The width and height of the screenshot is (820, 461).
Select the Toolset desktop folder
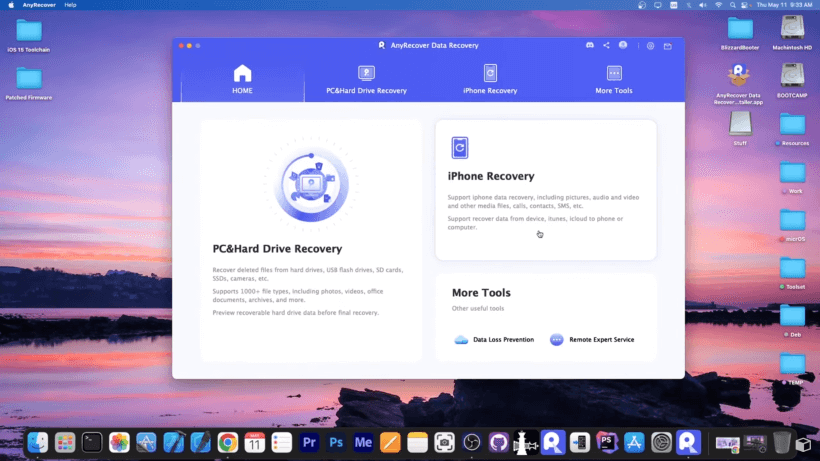pos(793,273)
